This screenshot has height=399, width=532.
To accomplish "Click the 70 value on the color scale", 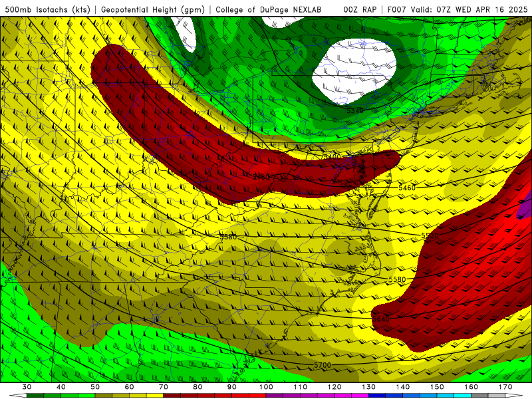I will 164,387.
